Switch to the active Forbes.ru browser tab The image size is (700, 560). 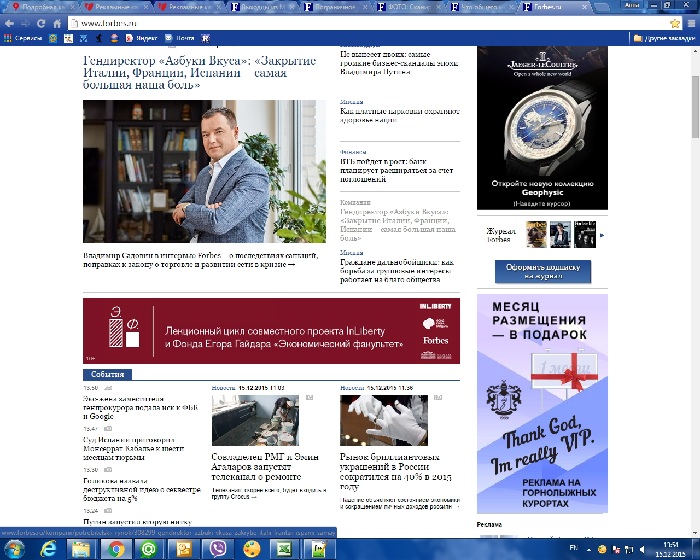[562, 6]
